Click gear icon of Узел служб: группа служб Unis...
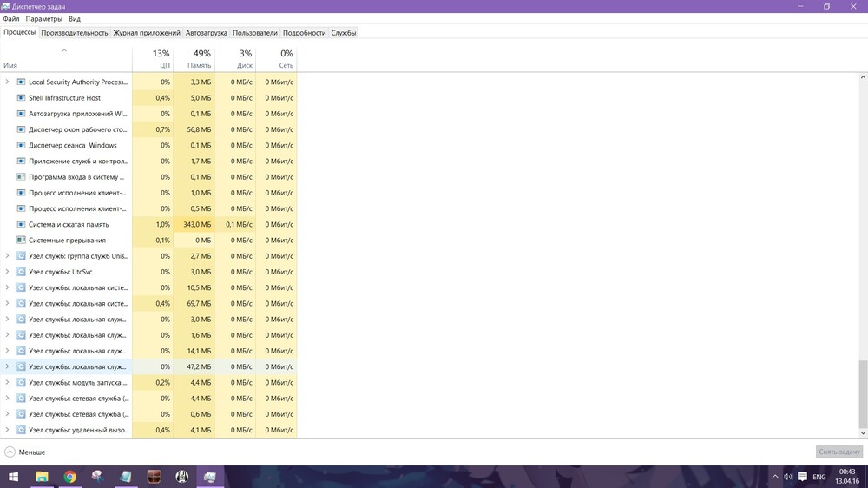 click(x=21, y=256)
